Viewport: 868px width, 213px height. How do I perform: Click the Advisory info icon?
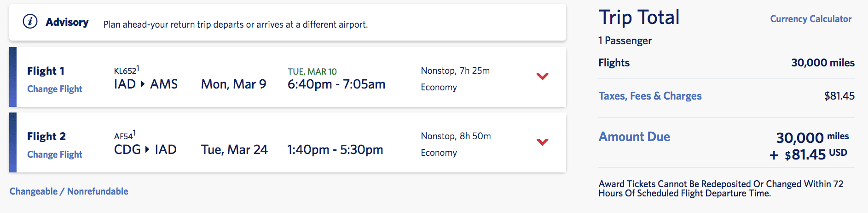pos(30,22)
